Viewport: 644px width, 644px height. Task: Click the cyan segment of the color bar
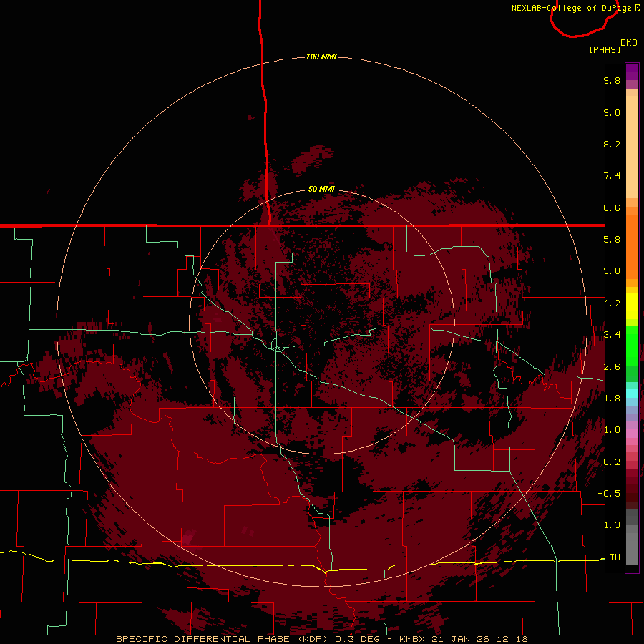click(x=632, y=394)
